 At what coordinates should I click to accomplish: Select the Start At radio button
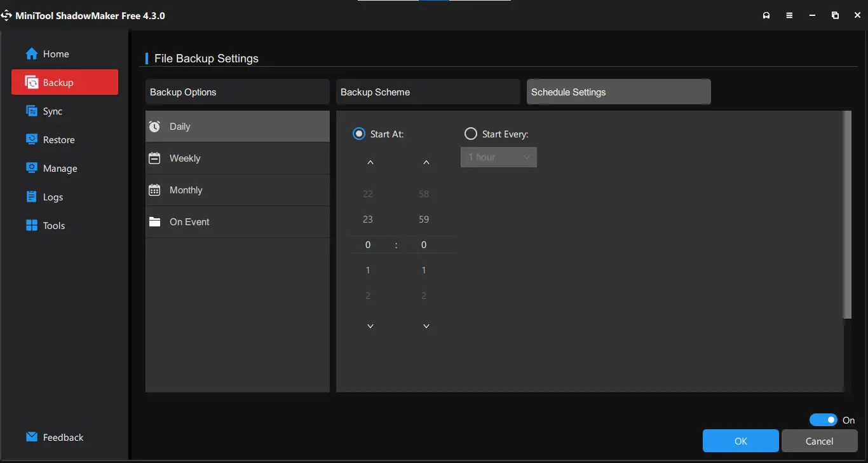pos(359,134)
